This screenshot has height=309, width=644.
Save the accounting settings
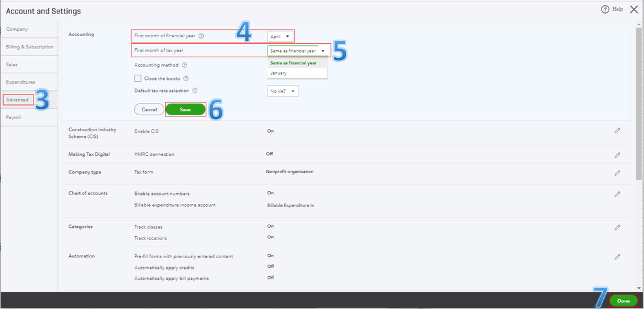[185, 109]
